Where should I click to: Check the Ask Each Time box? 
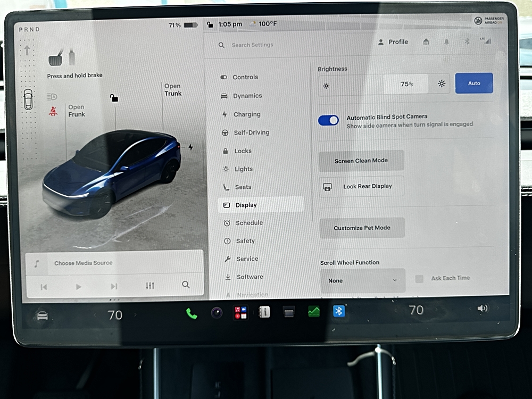tap(419, 279)
